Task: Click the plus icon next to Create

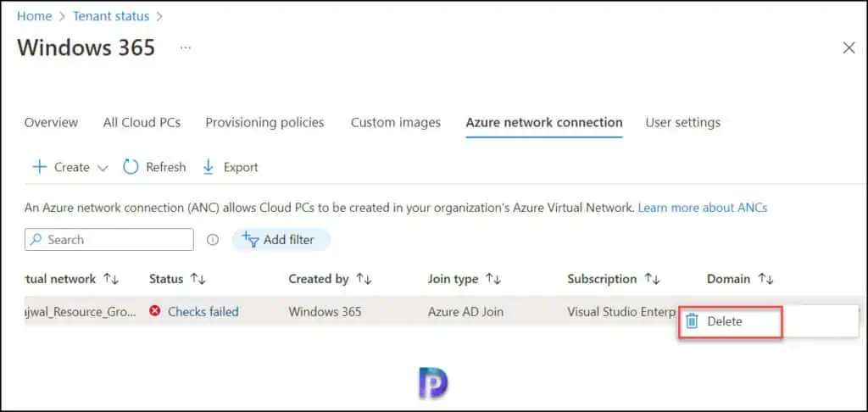Action: [39, 167]
